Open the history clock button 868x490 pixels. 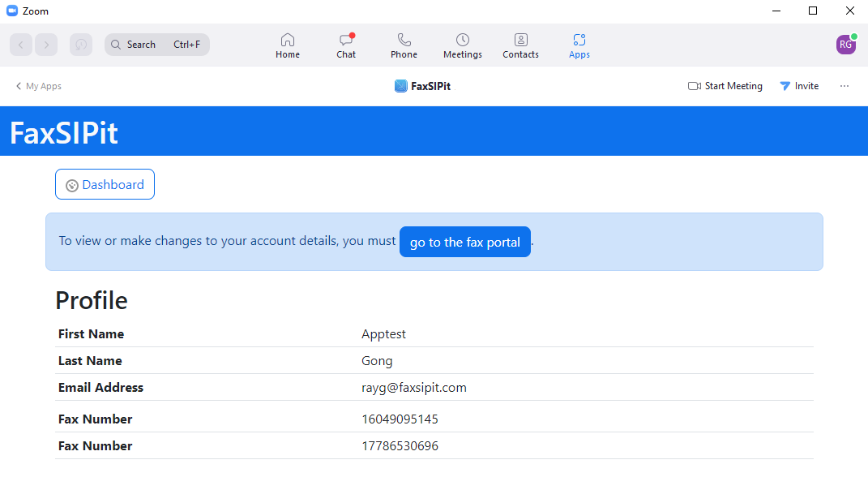point(81,45)
